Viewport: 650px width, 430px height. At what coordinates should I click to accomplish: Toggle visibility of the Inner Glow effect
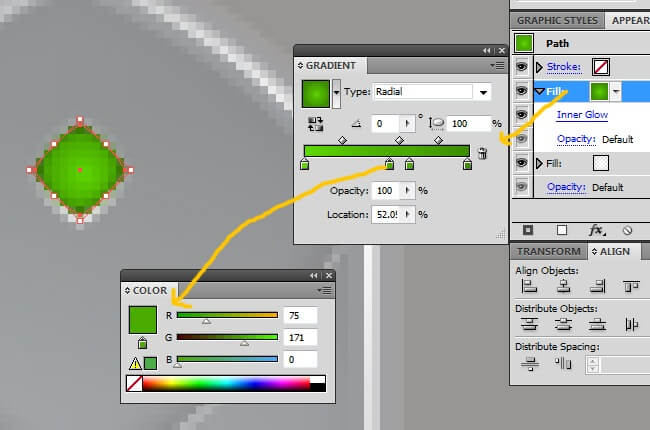(521, 114)
